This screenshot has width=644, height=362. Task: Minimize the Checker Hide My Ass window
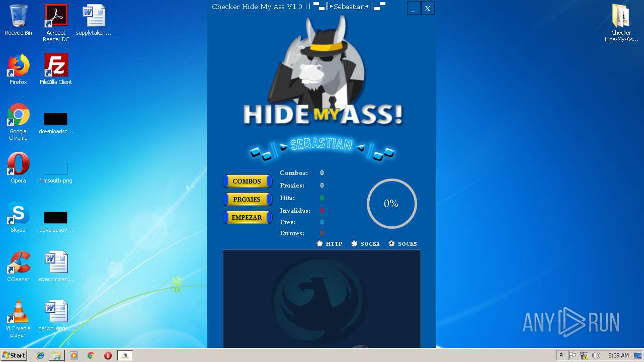click(x=414, y=8)
